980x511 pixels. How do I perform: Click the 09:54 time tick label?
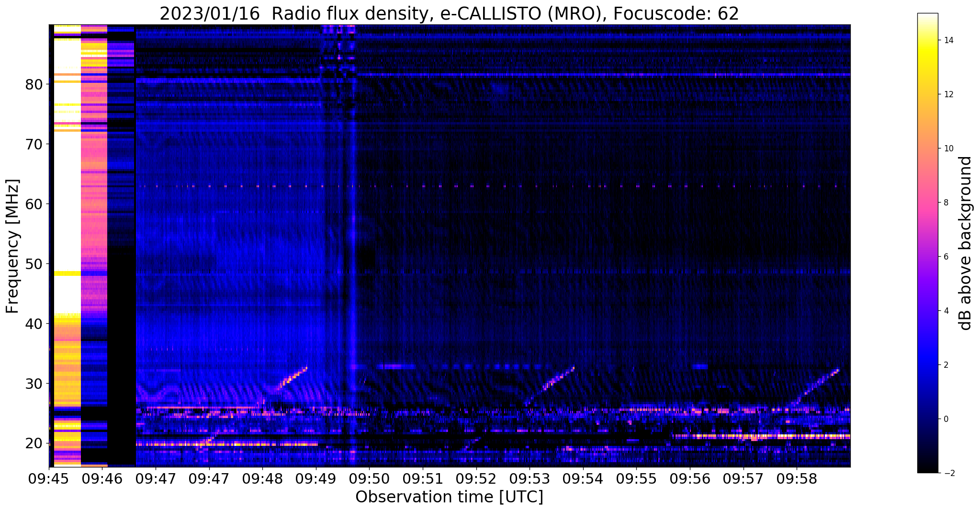point(583,478)
